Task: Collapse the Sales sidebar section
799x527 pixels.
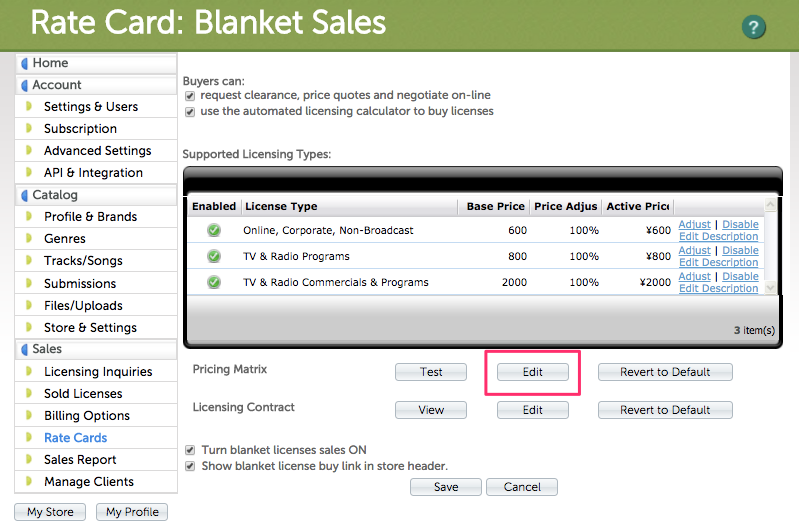Action: (26, 349)
